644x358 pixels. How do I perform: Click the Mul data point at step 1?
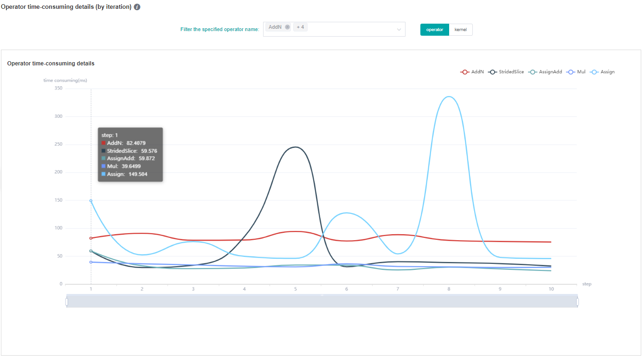click(91, 262)
